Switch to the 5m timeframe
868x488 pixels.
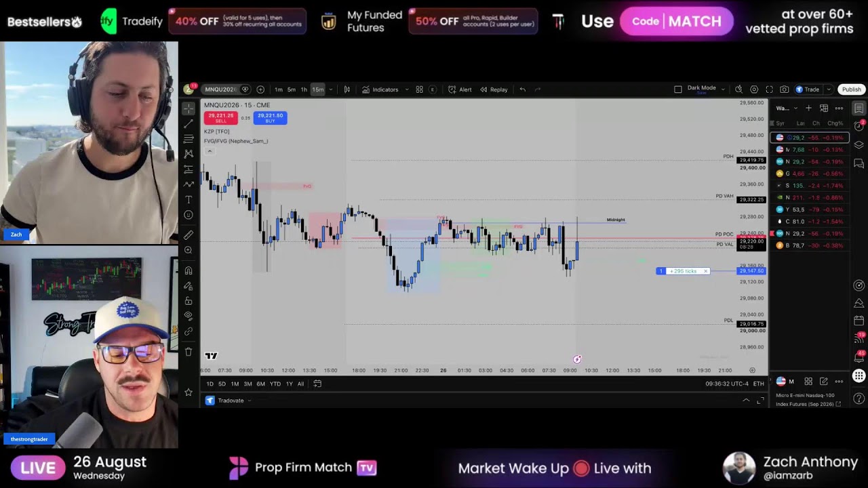click(x=291, y=89)
